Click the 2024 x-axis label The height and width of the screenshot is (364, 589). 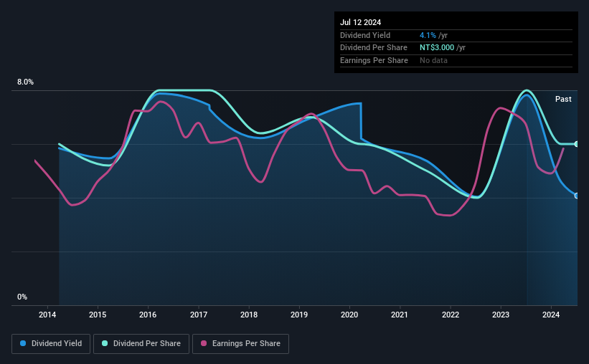551,315
